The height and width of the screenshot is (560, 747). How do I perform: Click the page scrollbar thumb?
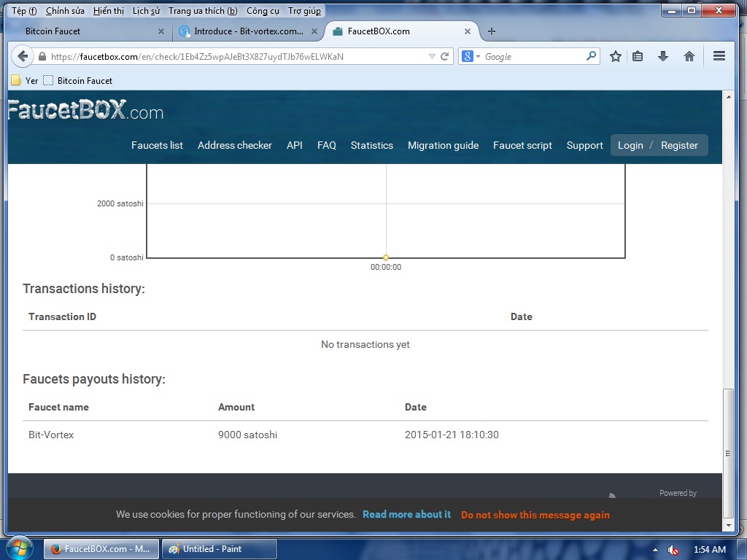coord(728,454)
